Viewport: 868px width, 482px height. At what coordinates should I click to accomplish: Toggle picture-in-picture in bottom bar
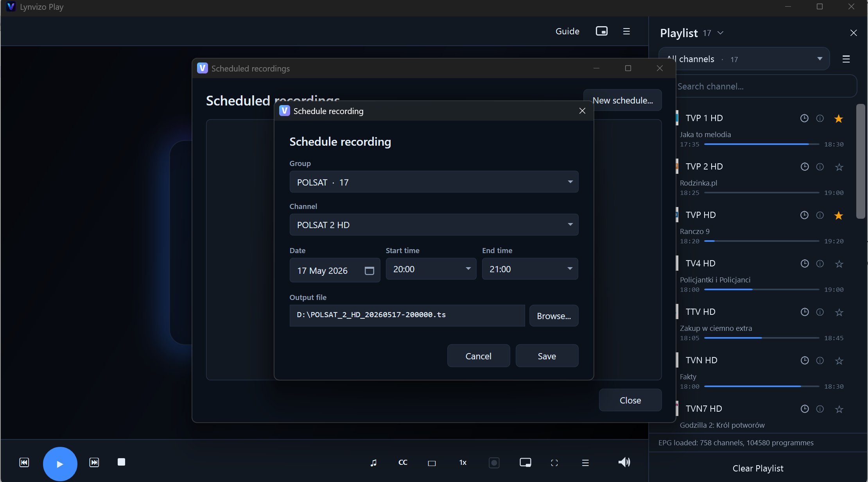(525, 463)
